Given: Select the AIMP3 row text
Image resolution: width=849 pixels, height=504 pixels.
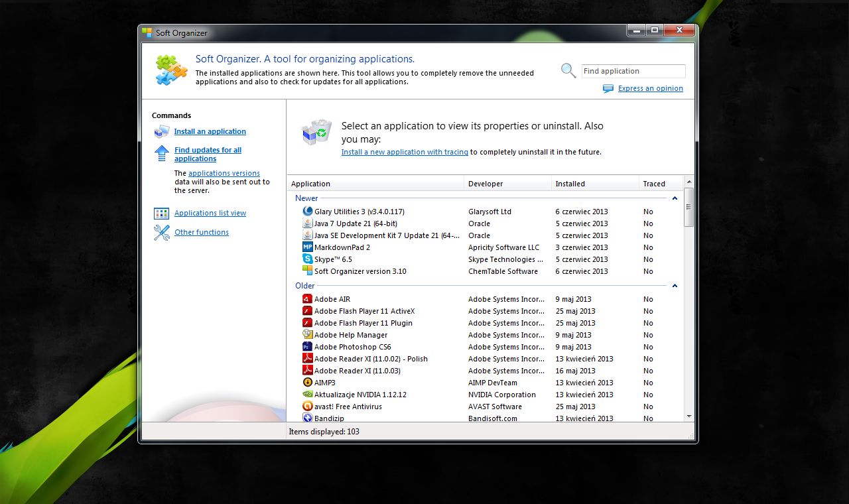Looking at the screenshot, I should coord(325,383).
